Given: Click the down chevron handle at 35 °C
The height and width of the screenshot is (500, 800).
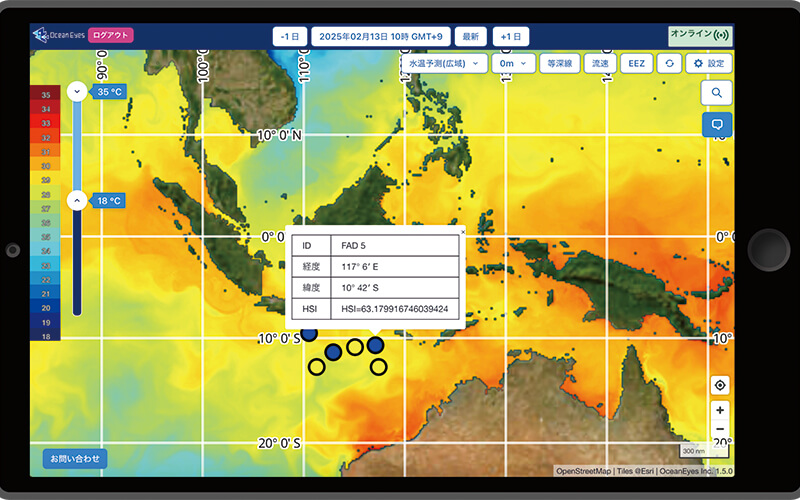Looking at the screenshot, I should tap(77, 92).
